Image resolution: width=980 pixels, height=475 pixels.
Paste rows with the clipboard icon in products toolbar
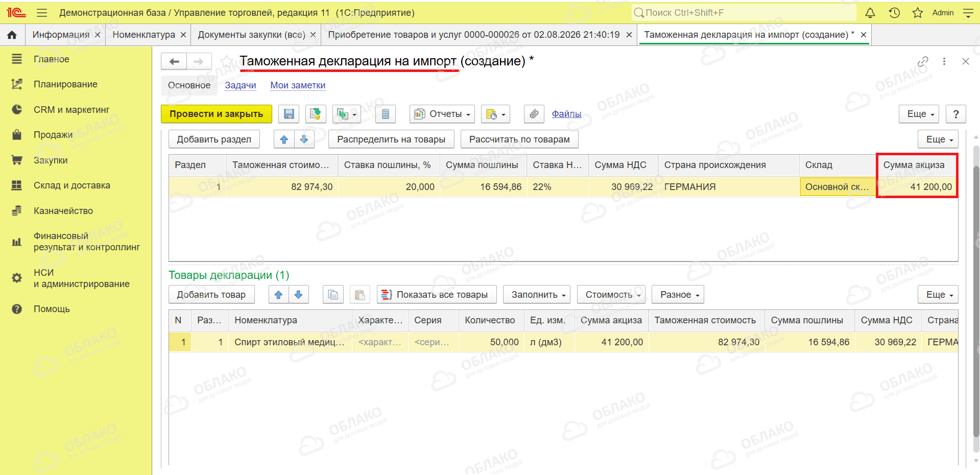[360, 295]
